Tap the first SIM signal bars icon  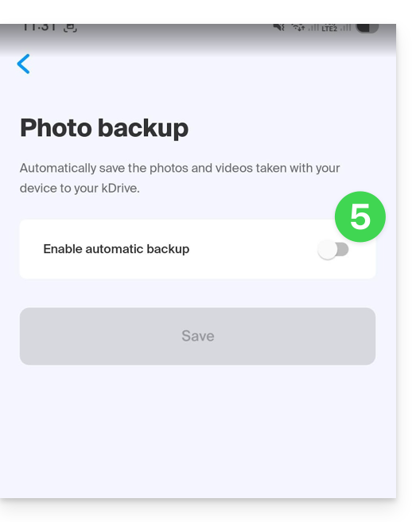(313, 27)
